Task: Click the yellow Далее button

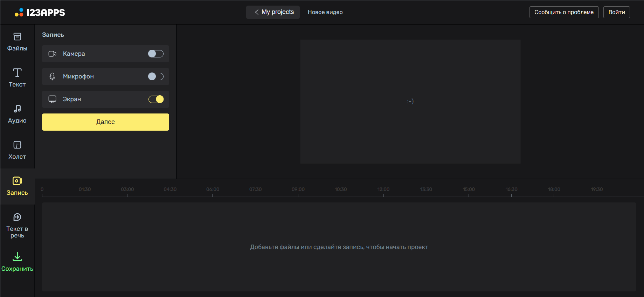Action: [105, 122]
